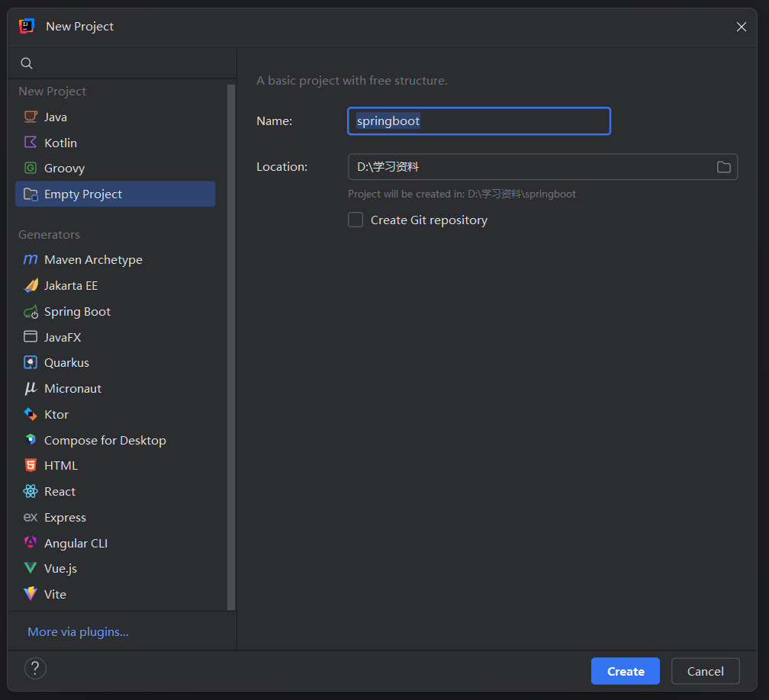Click the project Name input field
This screenshot has width=769, height=700.
click(479, 121)
